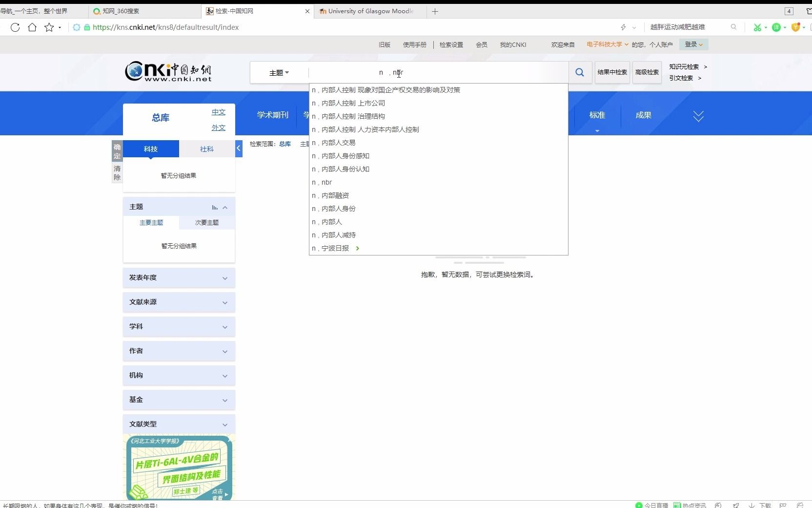
Task: Open 今日直播 from the status bar
Action: (x=654, y=505)
